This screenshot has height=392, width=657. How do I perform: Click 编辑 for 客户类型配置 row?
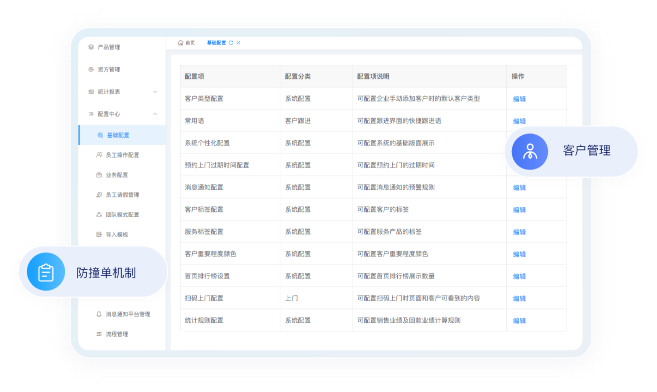519,99
